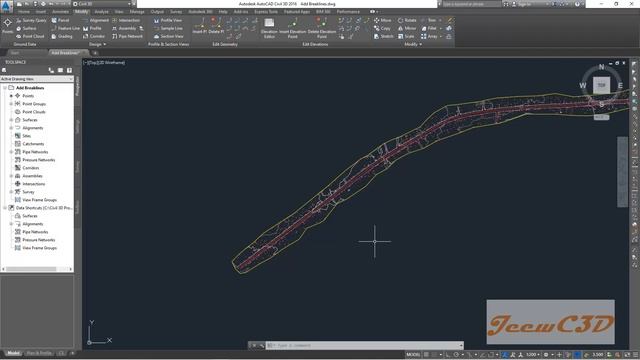
Task: Open the Elevation Editor
Action: [x=269, y=28]
